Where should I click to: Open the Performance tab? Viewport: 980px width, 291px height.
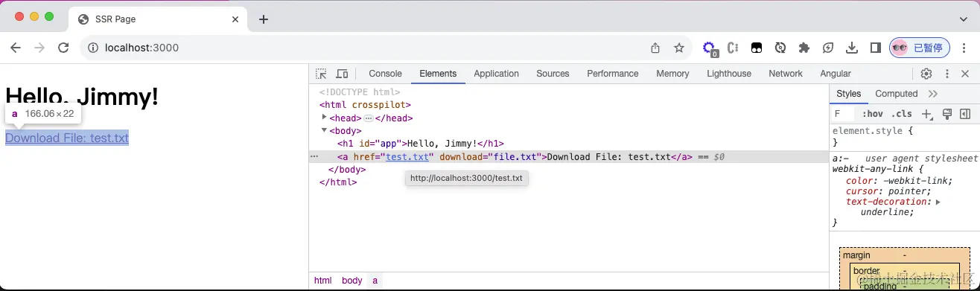coord(613,74)
